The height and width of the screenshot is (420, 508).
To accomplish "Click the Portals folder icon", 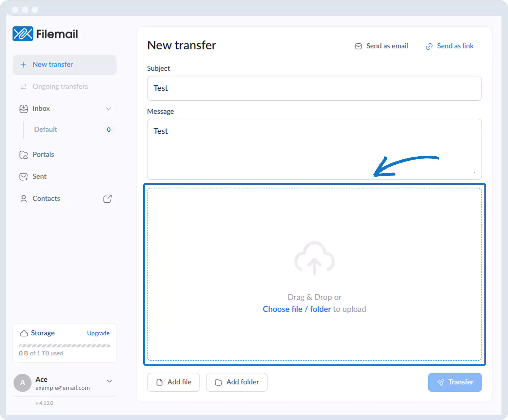I will point(24,155).
